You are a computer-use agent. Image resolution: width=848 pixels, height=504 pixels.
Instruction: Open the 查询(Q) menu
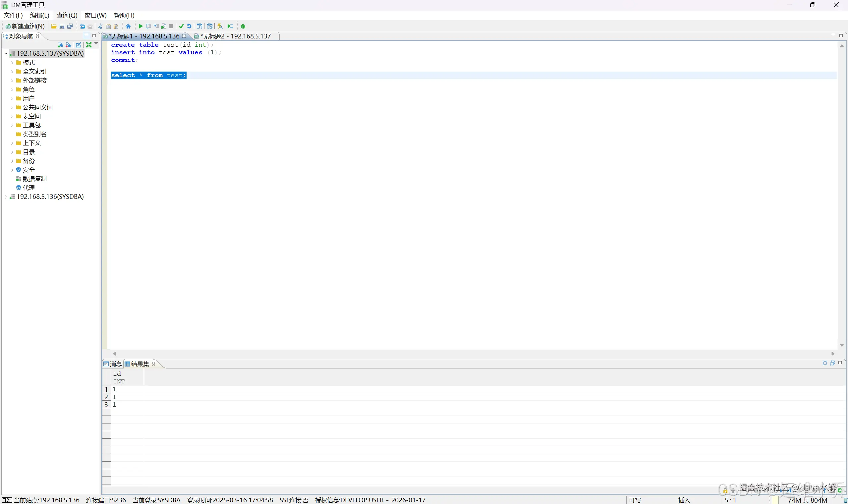tap(67, 15)
